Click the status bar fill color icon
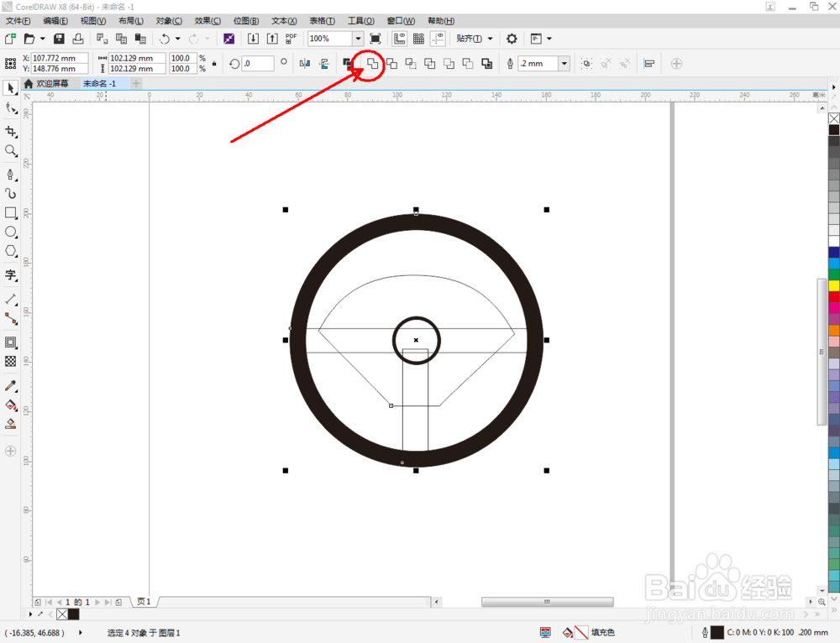Image resolution: width=840 pixels, height=643 pixels. click(x=568, y=633)
